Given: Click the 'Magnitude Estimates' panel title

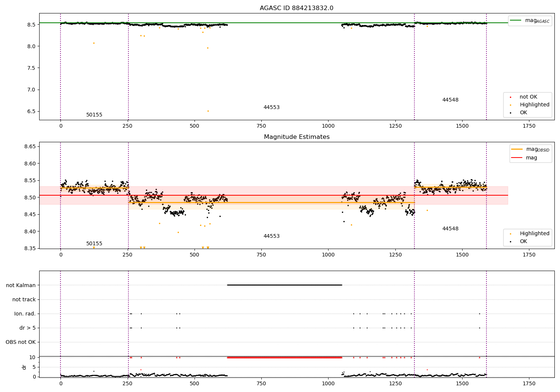Looking at the screenshot, I should click(296, 137).
